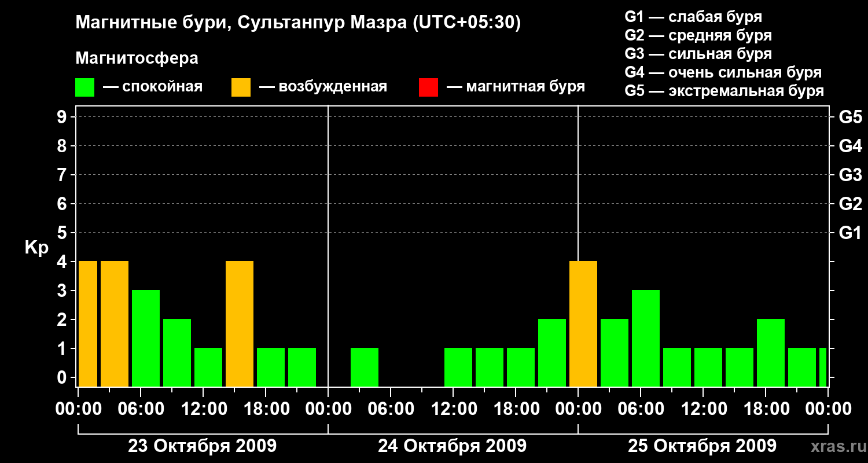This screenshot has width=868, height=463.
Task: Click the '9' value on the Kp axis
Action: pyautogui.click(x=62, y=117)
